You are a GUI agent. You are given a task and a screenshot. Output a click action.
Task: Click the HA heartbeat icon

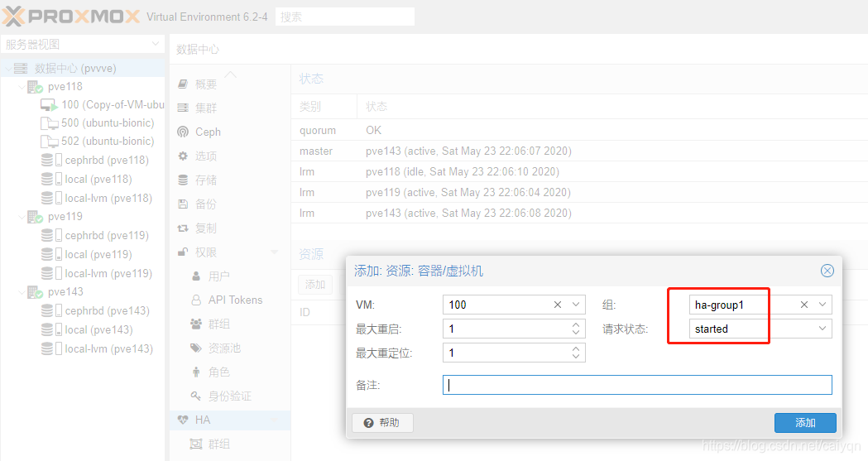click(x=183, y=420)
